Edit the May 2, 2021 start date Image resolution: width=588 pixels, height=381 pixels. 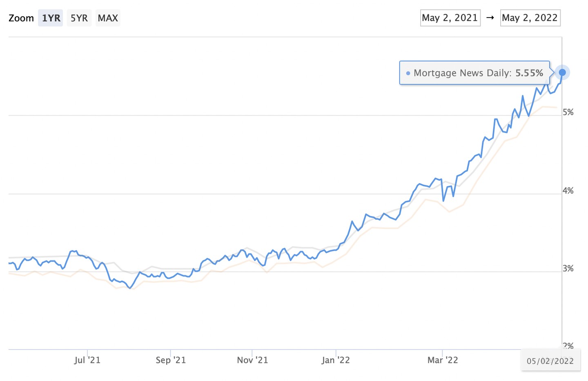pyautogui.click(x=450, y=18)
